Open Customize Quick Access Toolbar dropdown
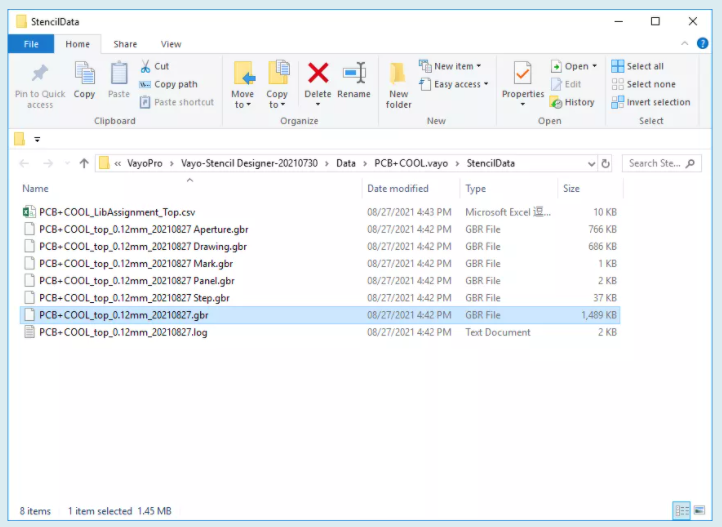Viewport: 722px width, 527px height. (x=37, y=139)
